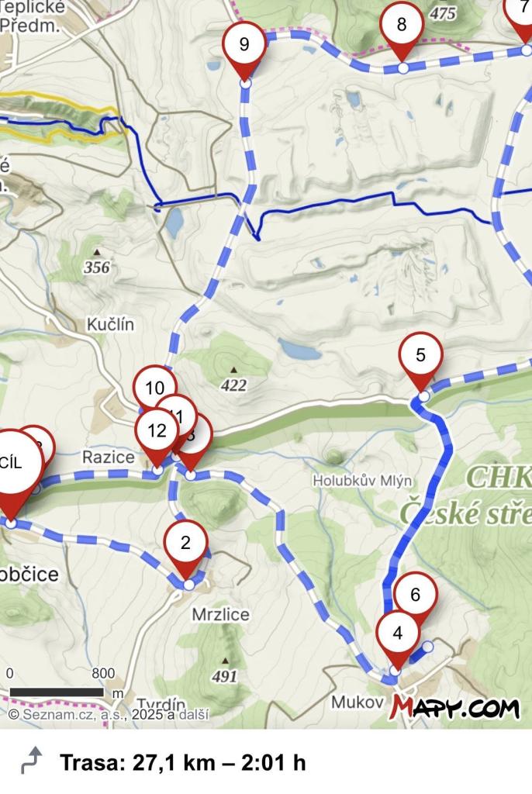Click the 491 hill peak marker
This screenshot has height=794, width=532.
point(225,671)
